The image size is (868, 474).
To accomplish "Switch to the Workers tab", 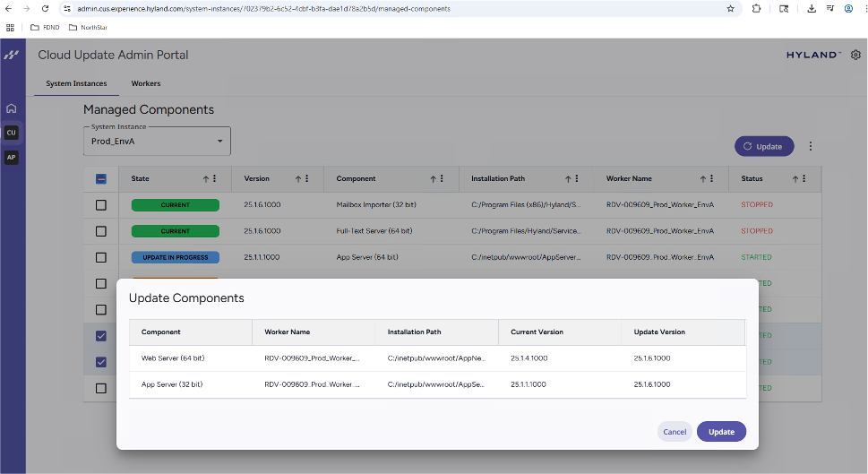I will point(146,83).
